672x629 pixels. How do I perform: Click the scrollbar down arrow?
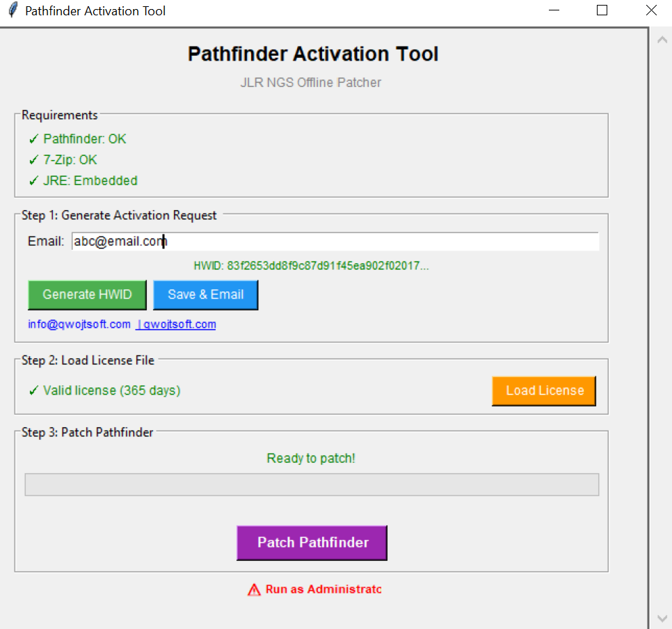pyautogui.click(x=662, y=618)
